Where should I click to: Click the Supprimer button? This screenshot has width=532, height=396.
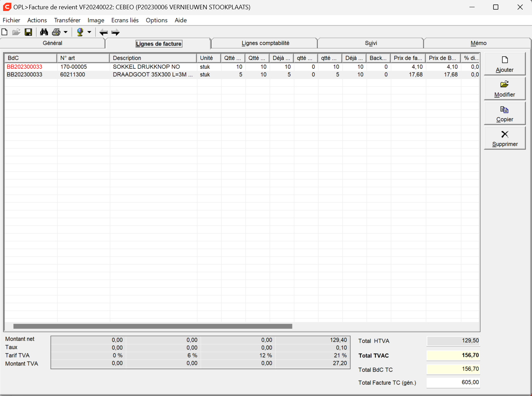point(505,138)
